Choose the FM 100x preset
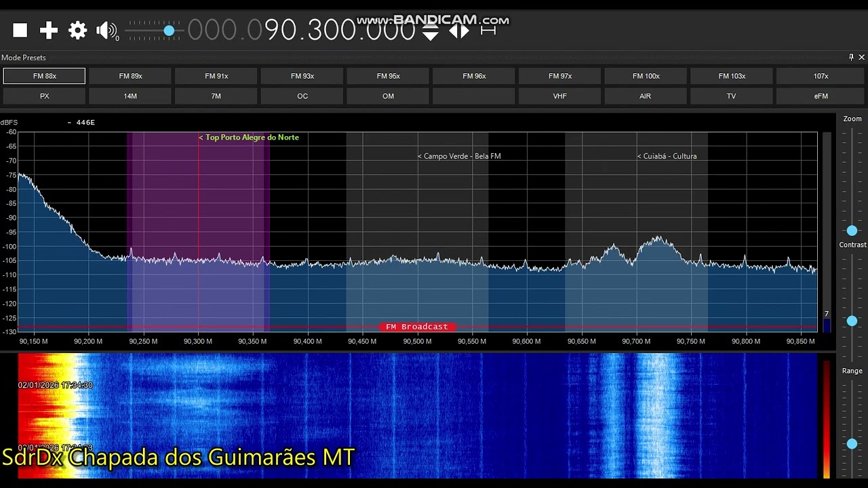Screen dimensions: 868x488 pos(646,76)
